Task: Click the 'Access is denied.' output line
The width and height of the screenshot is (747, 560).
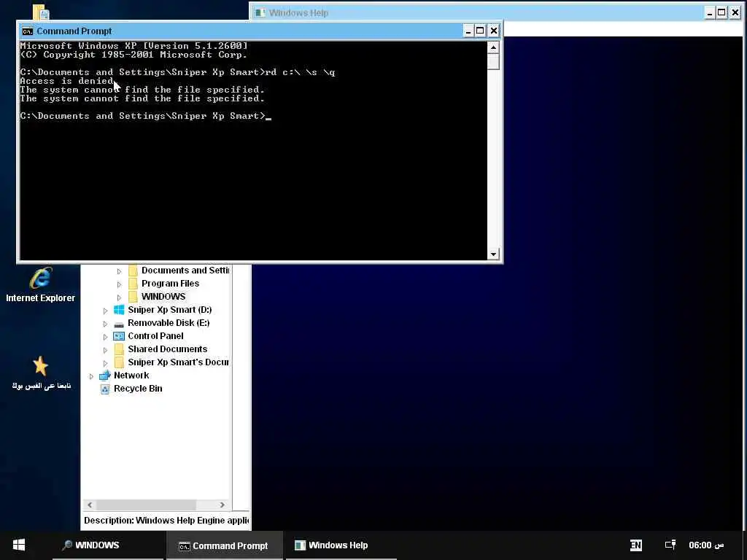Action: click(x=67, y=81)
